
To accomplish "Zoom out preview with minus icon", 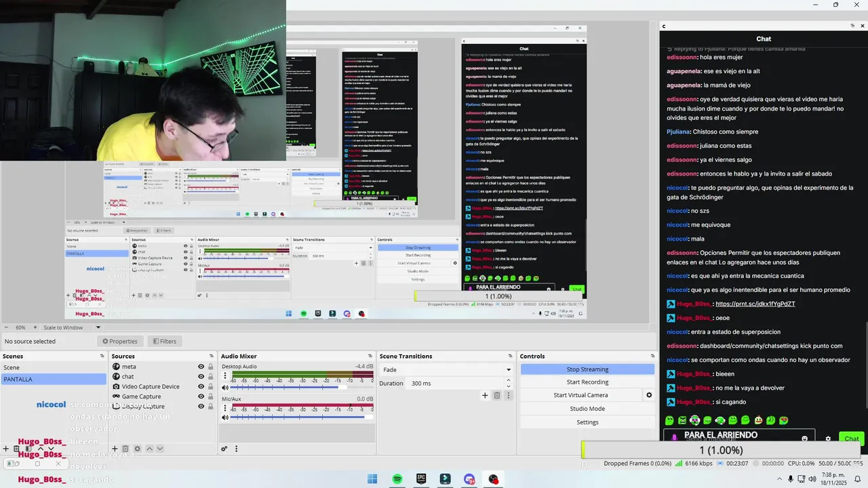I will point(6,327).
